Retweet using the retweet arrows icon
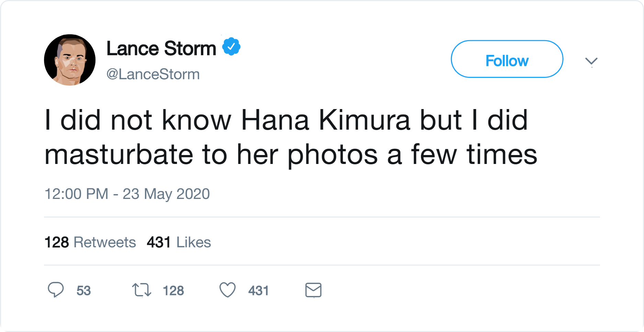644x332 pixels. coord(142,290)
